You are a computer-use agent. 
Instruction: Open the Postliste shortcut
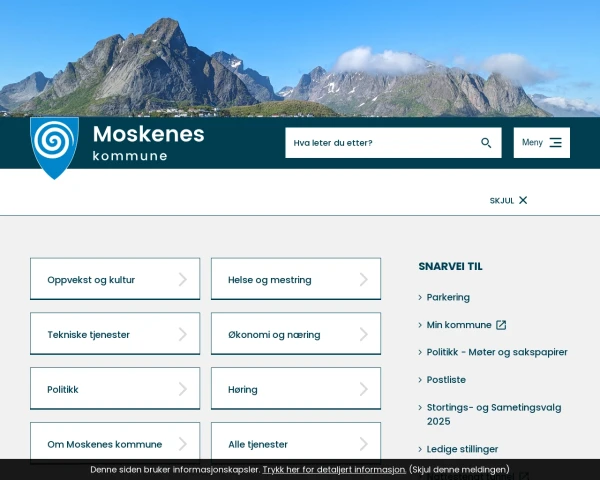pos(446,380)
